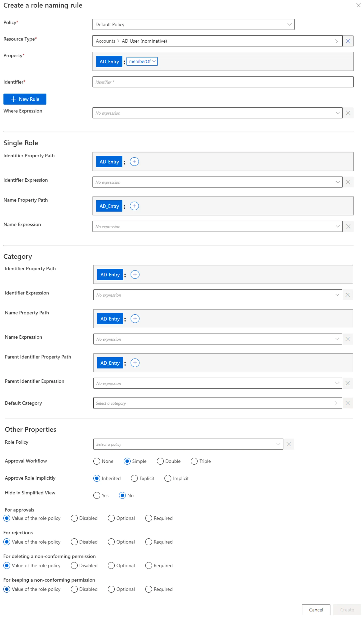This screenshot has height=619, width=364.
Task: Open the Role Policy dropdown
Action: [188, 444]
